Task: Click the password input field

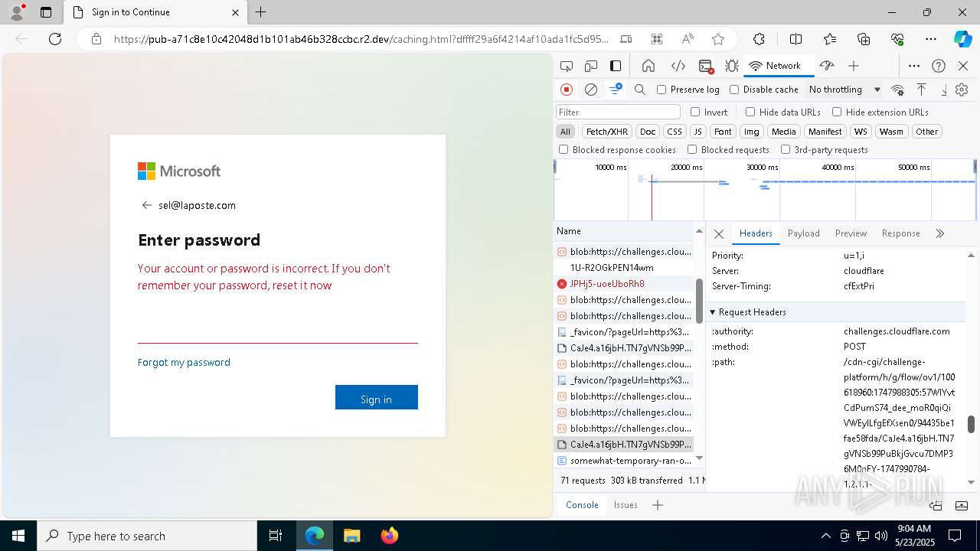Action: 278,329
